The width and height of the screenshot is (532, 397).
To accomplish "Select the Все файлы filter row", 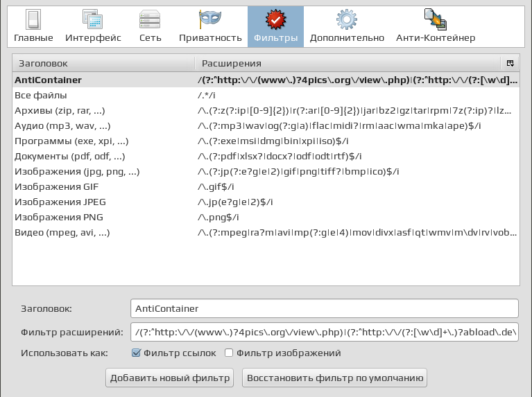I will coord(266,96).
